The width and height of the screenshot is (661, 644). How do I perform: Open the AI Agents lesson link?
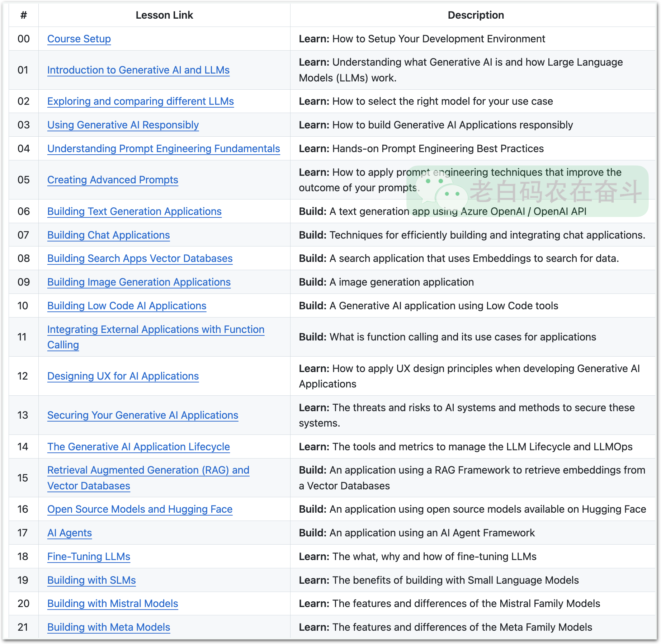click(70, 533)
